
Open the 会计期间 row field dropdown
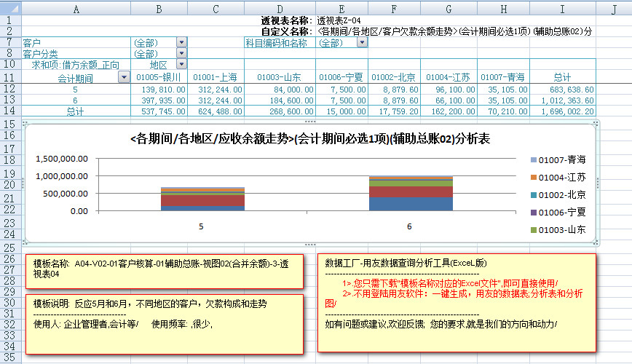pos(124,77)
